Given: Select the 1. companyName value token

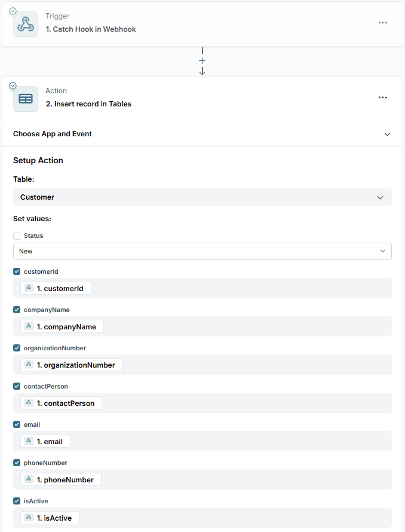Looking at the screenshot, I should [x=62, y=327].
